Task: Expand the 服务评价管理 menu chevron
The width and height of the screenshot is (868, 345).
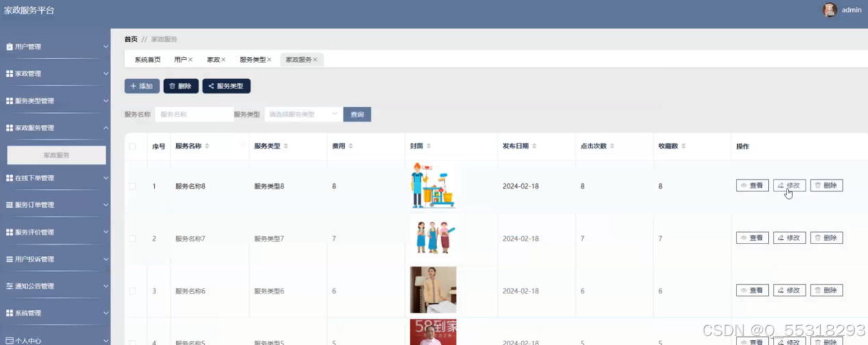Action: point(106,232)
